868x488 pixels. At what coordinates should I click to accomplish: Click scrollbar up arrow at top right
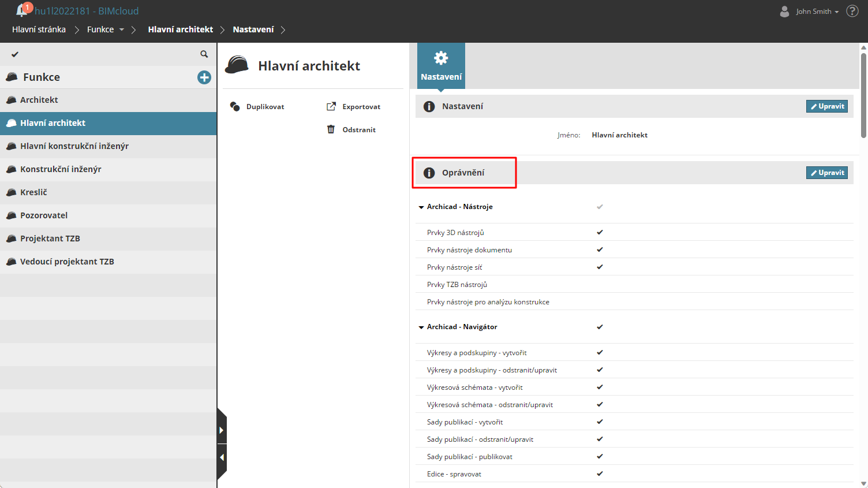click(x=863, y=47)
